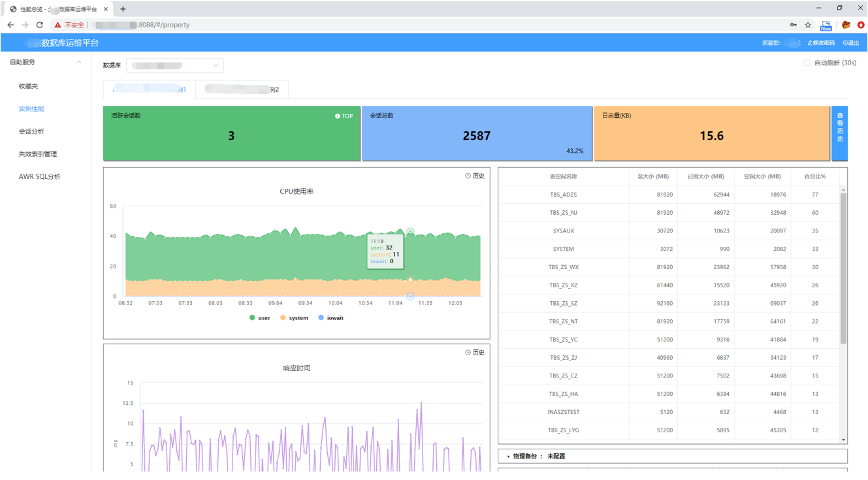Click the logout icon in header
The image size is (868, 480).
coord(845,43)
